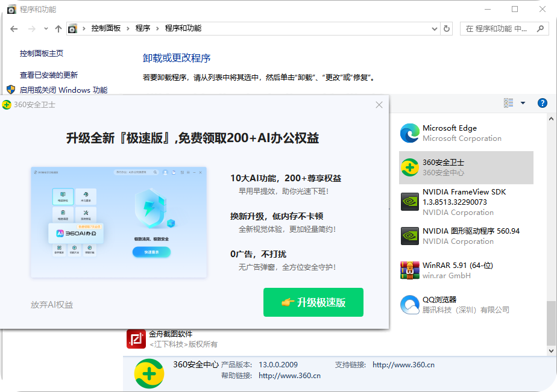The width and height of the screenshot is (557, 392).
Task: Select QQ浏览器 program entry
Action: click(x=466, y=305)
